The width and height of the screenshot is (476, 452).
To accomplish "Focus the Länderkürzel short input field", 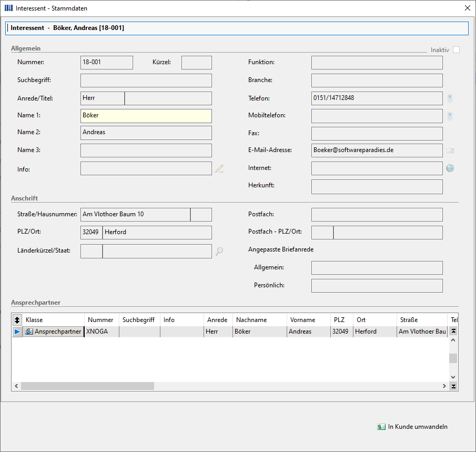I will pos(92,251).
